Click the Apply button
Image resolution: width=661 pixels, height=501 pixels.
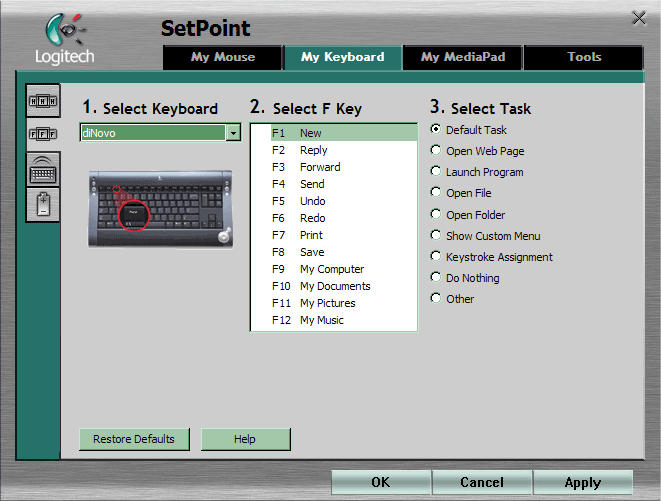tap(583, 482)
